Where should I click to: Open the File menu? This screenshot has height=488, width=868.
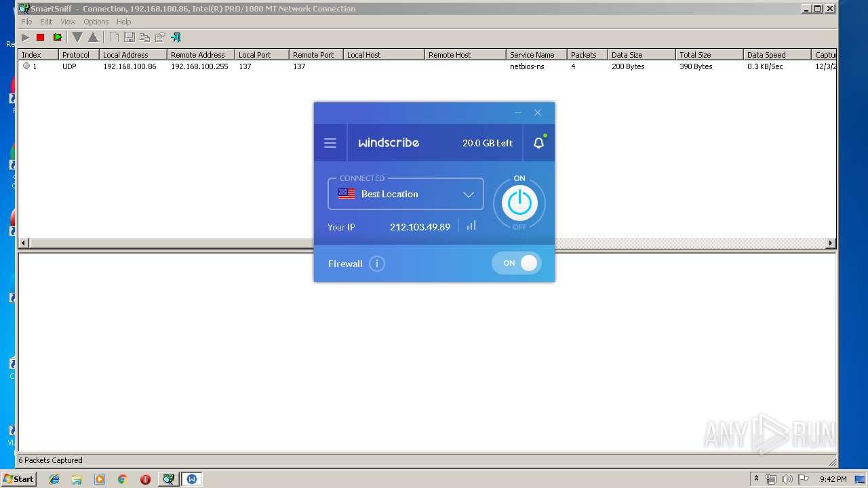pyautogui.click(x=26, y=22)
